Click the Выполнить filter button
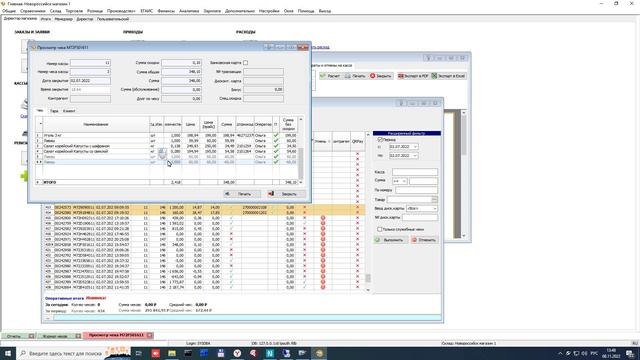This screenshot has height=360, width=640. tap(391, 240)
